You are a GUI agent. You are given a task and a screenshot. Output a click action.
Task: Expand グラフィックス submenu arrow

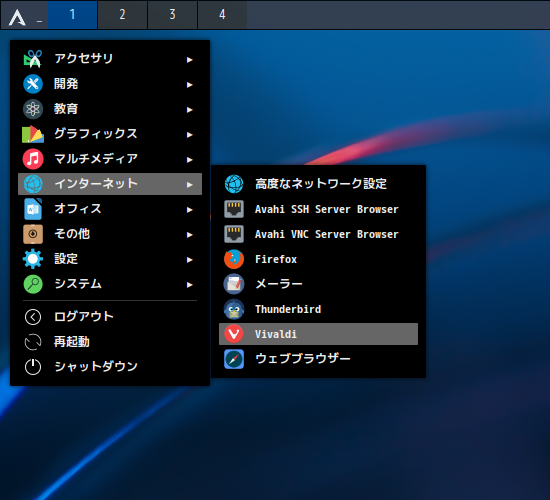pyautogui.click(x=189, y=135)
